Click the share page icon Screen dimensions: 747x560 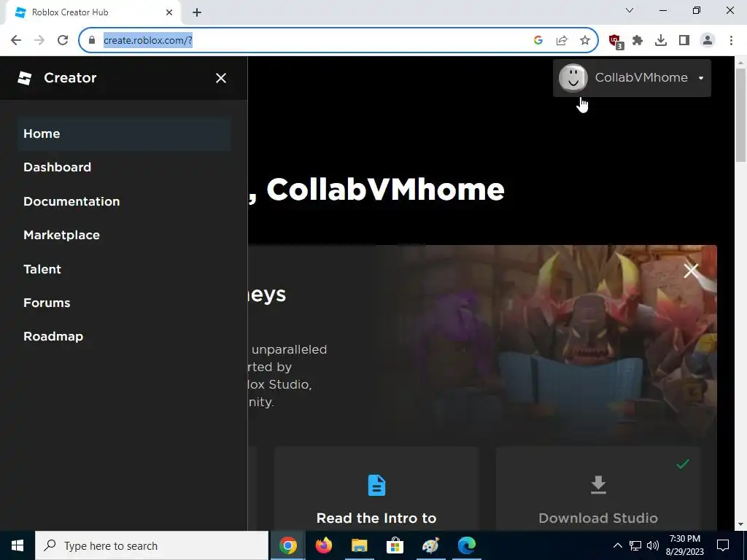tap(562, 41)
